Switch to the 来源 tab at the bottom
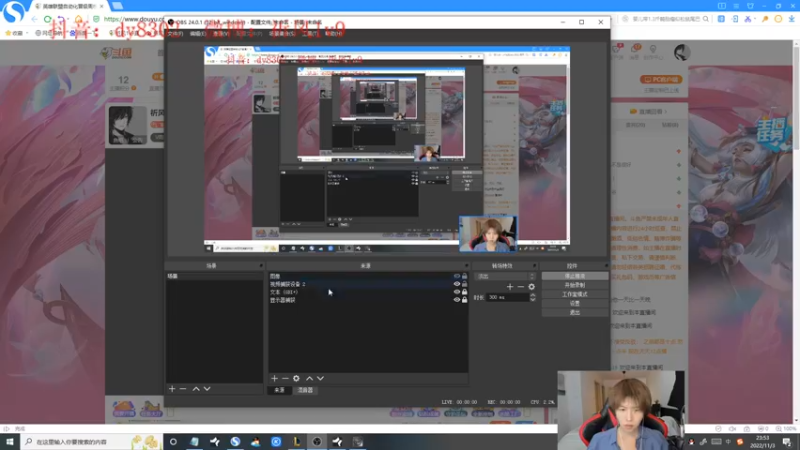This screenshot has height=450, width=800. [280, 390]
